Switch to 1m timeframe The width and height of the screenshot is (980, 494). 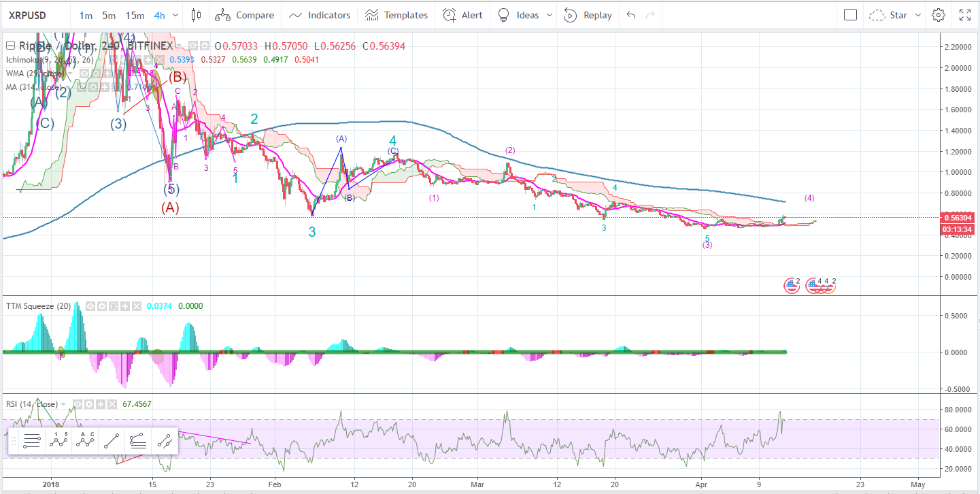[86, 15]
